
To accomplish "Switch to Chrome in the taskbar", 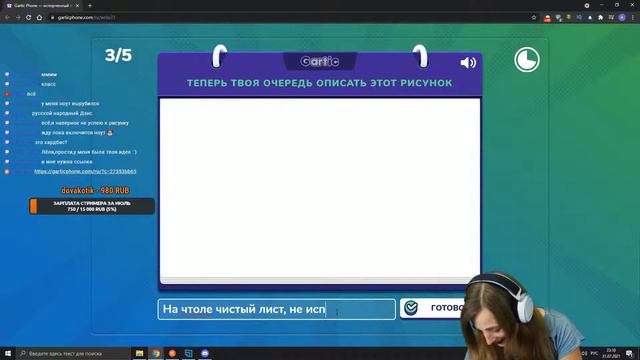I will (156, 353).
